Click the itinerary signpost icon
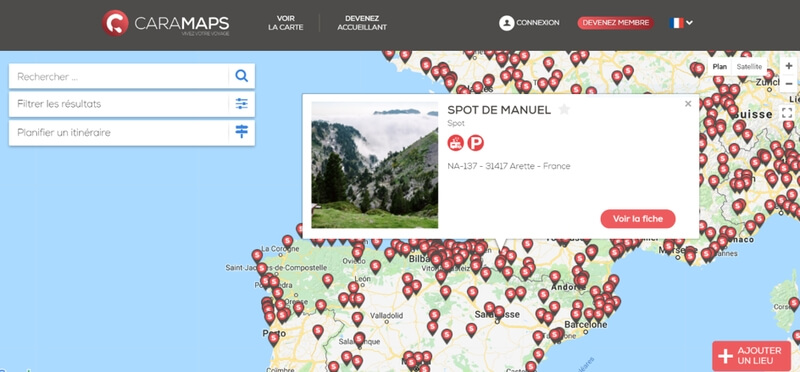Image resolution: width=800 pixels, height=372 pixels. click(x=241, y=132)
